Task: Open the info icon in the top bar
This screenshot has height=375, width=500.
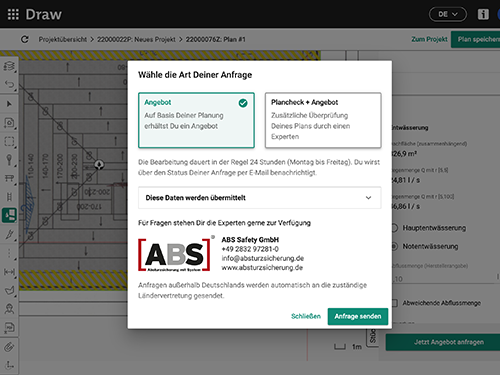Action: click(x=483, y=14)
